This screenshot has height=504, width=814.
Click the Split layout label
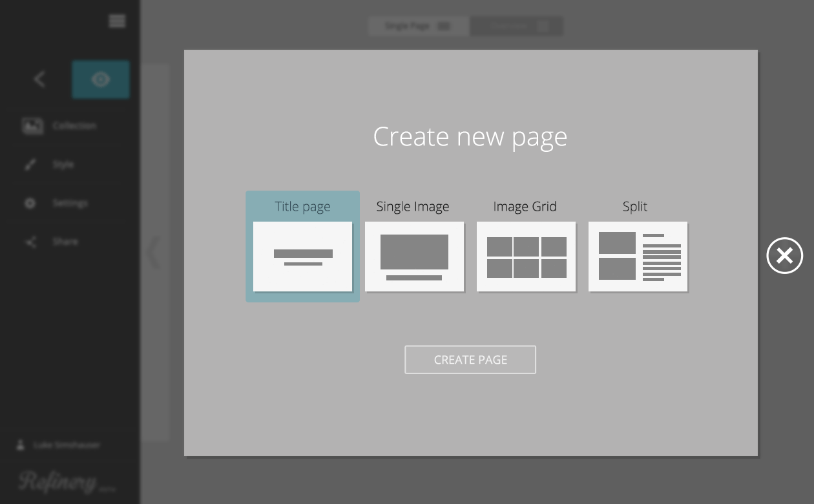click(634, 207)
